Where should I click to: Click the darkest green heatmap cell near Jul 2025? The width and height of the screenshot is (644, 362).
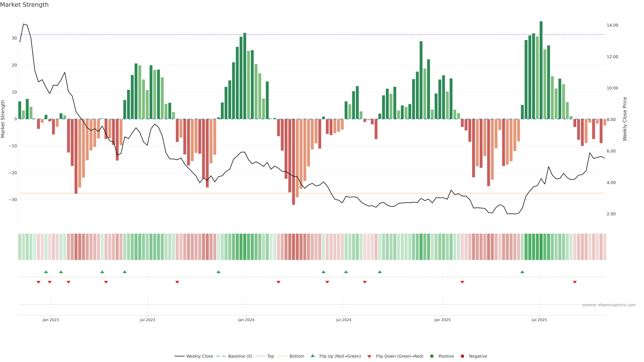541,247
